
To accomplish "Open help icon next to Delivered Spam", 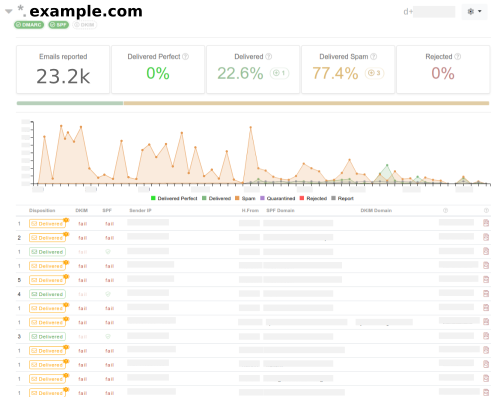I will [x=374, y=57].
